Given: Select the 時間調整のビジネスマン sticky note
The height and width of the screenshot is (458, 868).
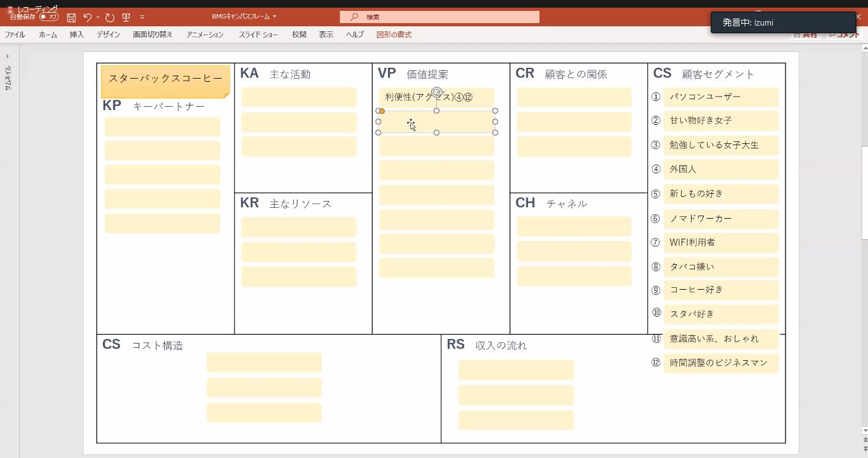Looking at the screenshot, I should [x=721, y=363].
